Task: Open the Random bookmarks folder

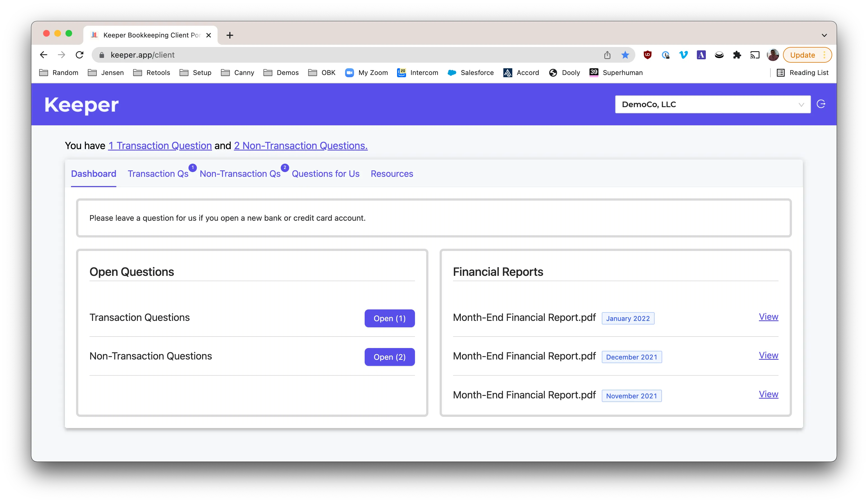Action: click(59, 73)
